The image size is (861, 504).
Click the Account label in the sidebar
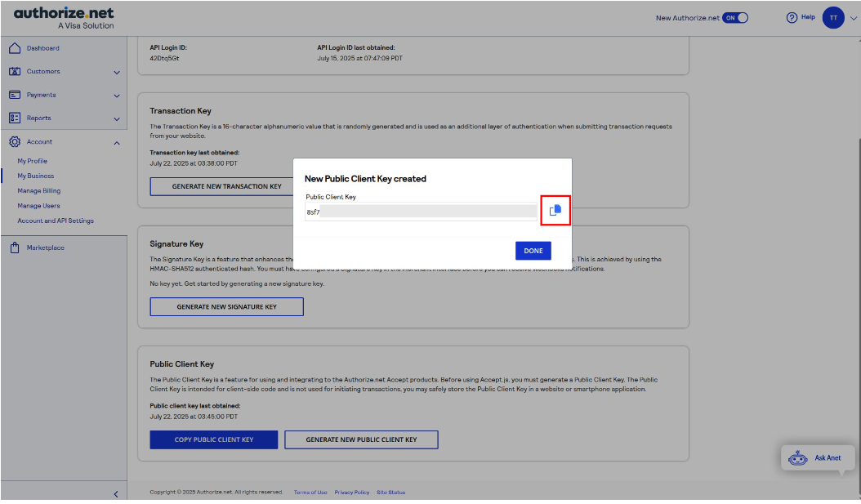click(39, 141)
